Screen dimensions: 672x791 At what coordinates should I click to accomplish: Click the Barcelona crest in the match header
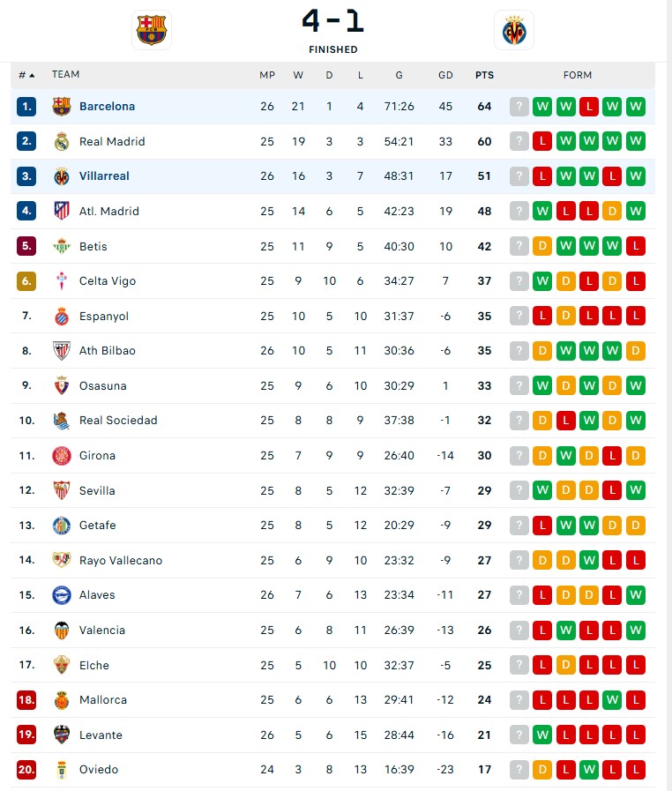point(151,30)
